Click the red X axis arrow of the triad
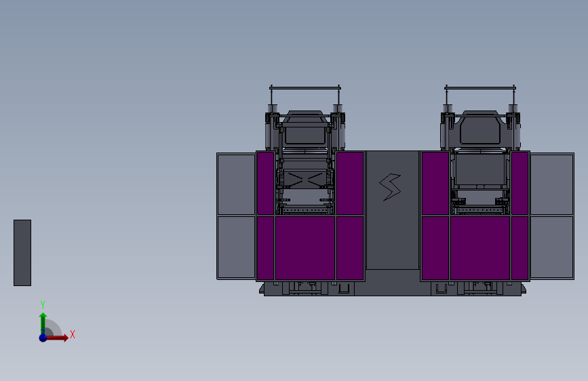Viewport: 588px width, 381px height. [x=57, y=338]
